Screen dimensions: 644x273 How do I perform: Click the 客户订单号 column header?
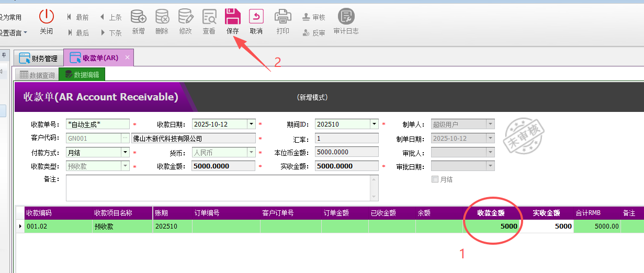(291, 213)
